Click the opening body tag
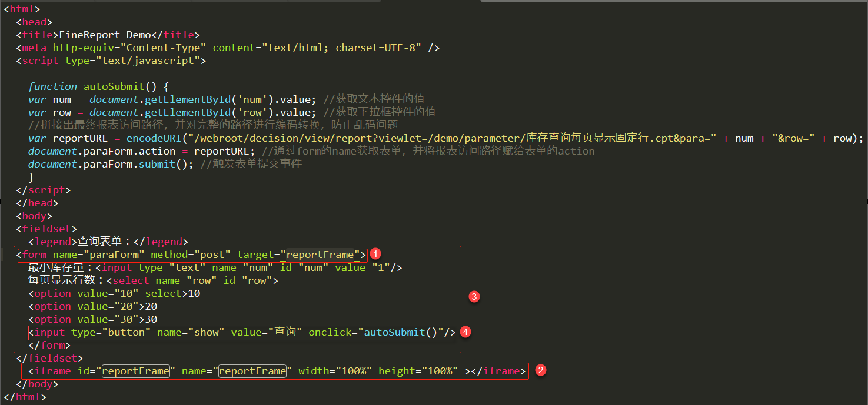The image size is (868, 405). point(34,216)
